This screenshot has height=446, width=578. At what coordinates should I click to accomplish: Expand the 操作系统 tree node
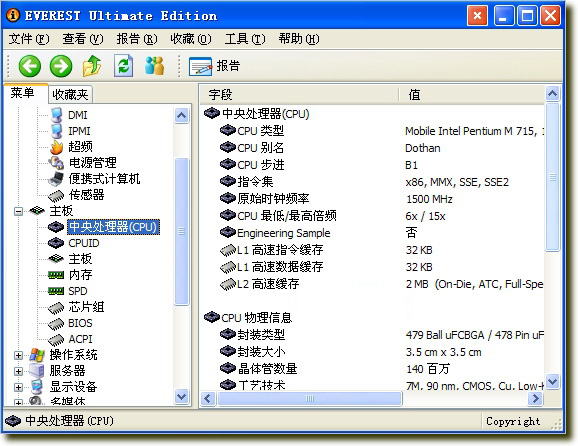(x=18, y=355)
